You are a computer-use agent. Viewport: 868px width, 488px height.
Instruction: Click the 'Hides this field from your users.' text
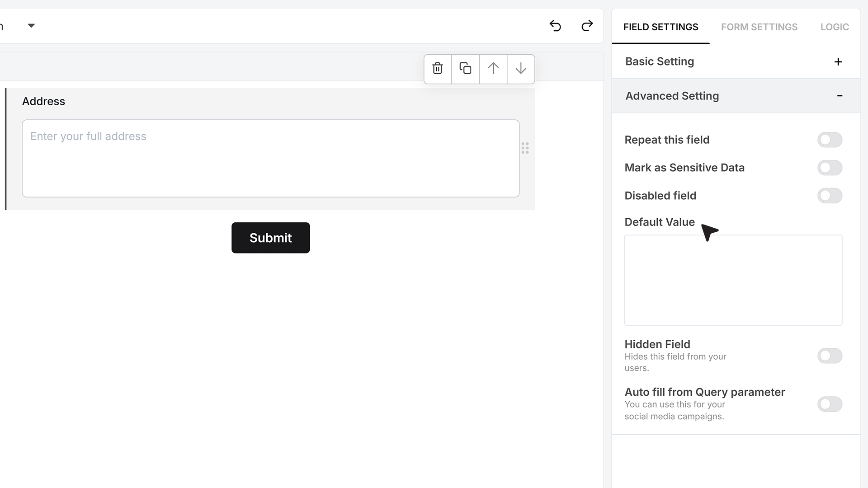coord(675,362)
